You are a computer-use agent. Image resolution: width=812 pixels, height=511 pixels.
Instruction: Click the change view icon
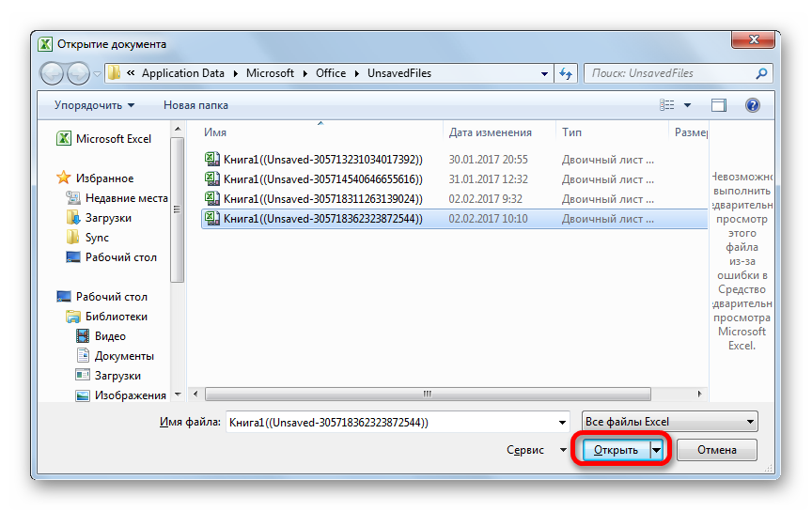pos(668,105)
